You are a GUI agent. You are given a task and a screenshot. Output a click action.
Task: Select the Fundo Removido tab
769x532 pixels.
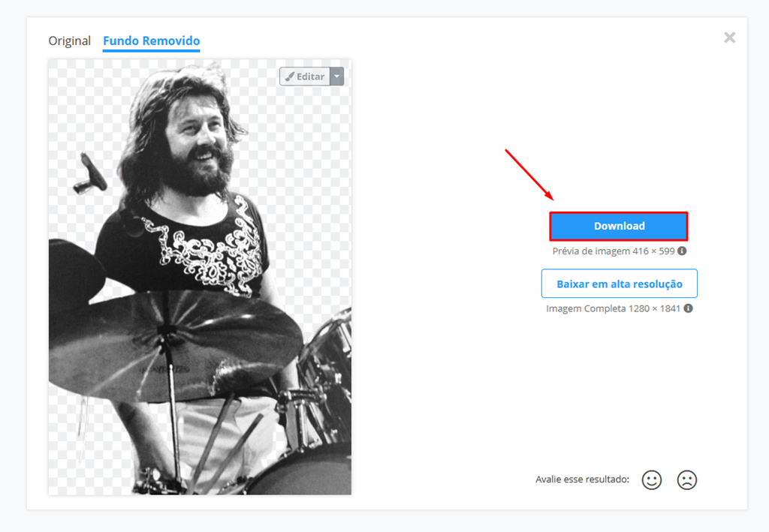pyautogui.click(x=152, y=41)
